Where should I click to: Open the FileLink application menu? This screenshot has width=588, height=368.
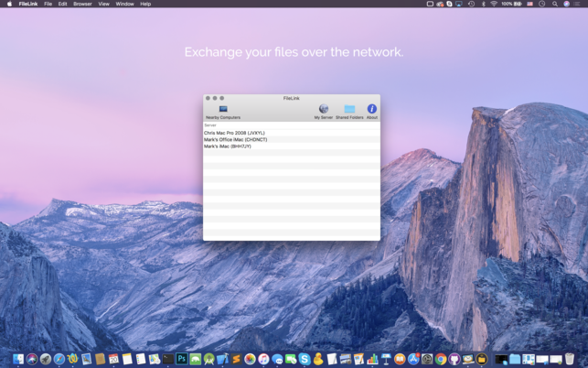pyautogui.click(x=27, y=4)
